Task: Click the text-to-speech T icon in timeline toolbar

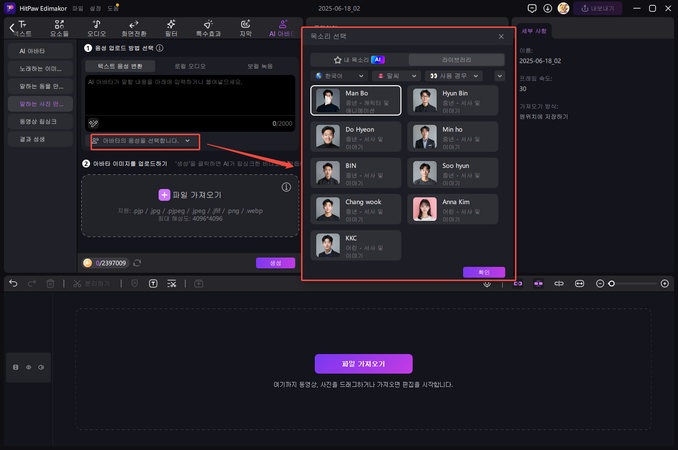Action: 153,284
